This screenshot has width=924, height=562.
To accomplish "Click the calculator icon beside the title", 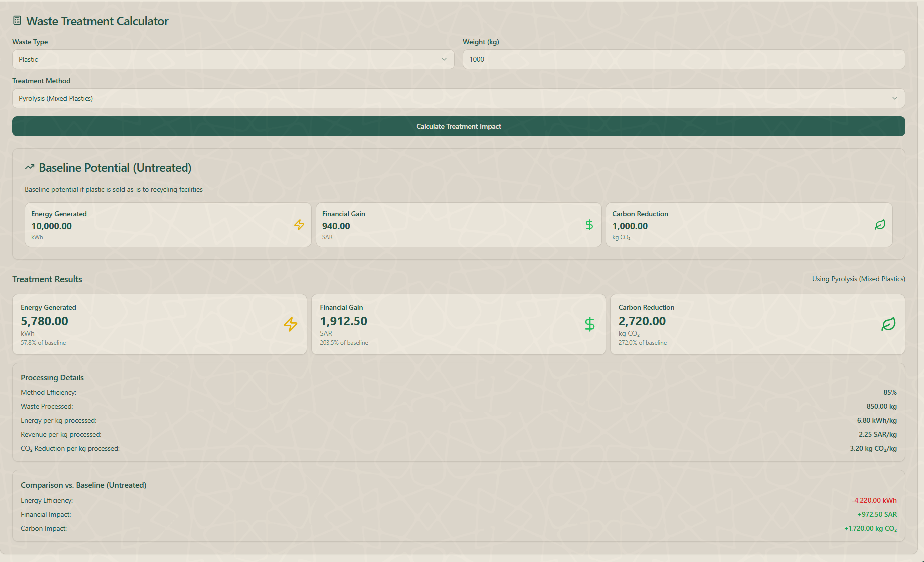I will [17, 21].
